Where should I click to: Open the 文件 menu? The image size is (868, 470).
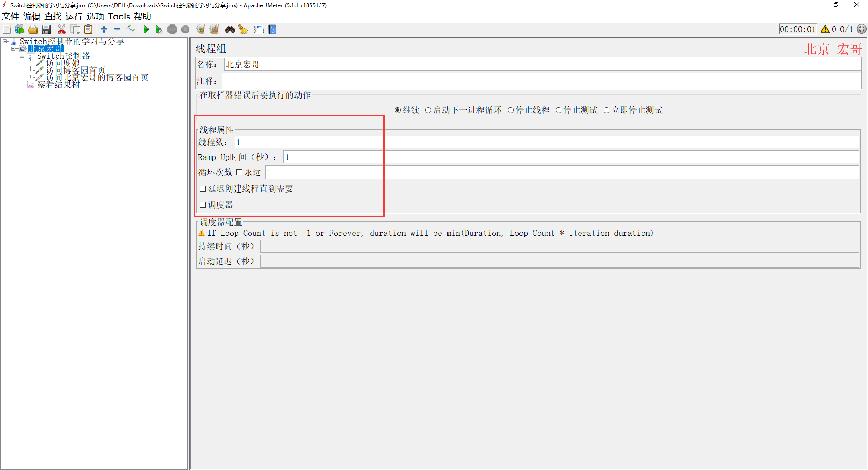click(10, 16)
